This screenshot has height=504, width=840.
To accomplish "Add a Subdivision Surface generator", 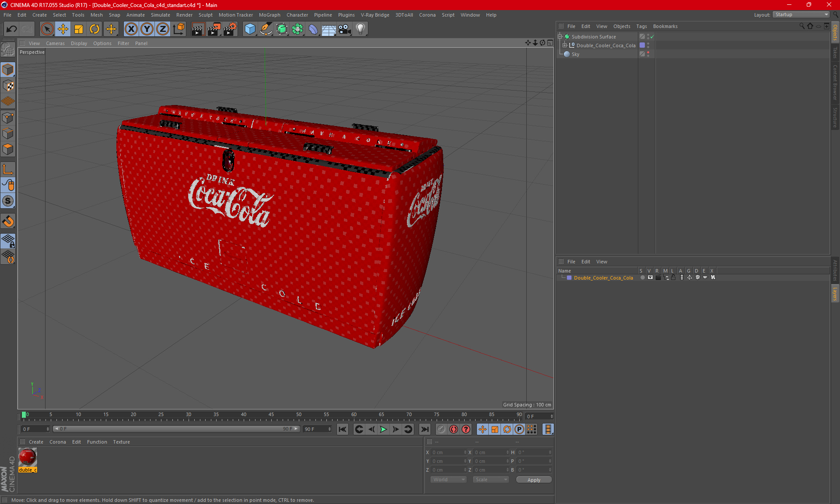I will tap(282, 29).
